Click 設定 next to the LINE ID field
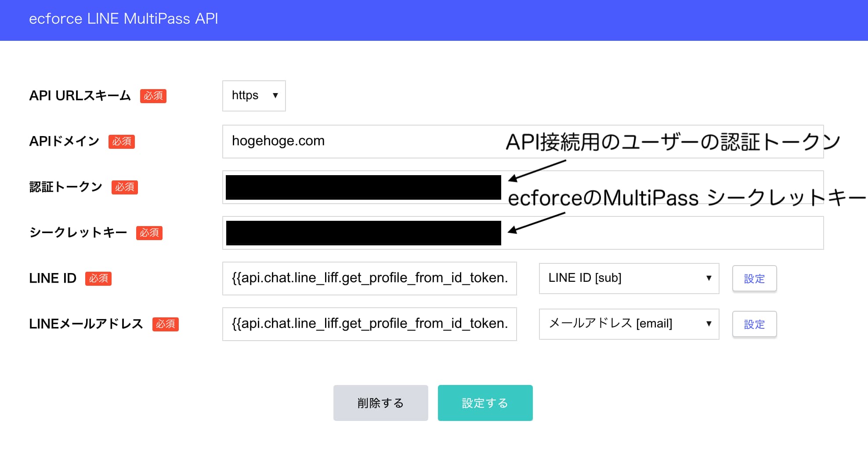868x453 pixels. click(754, 278)
